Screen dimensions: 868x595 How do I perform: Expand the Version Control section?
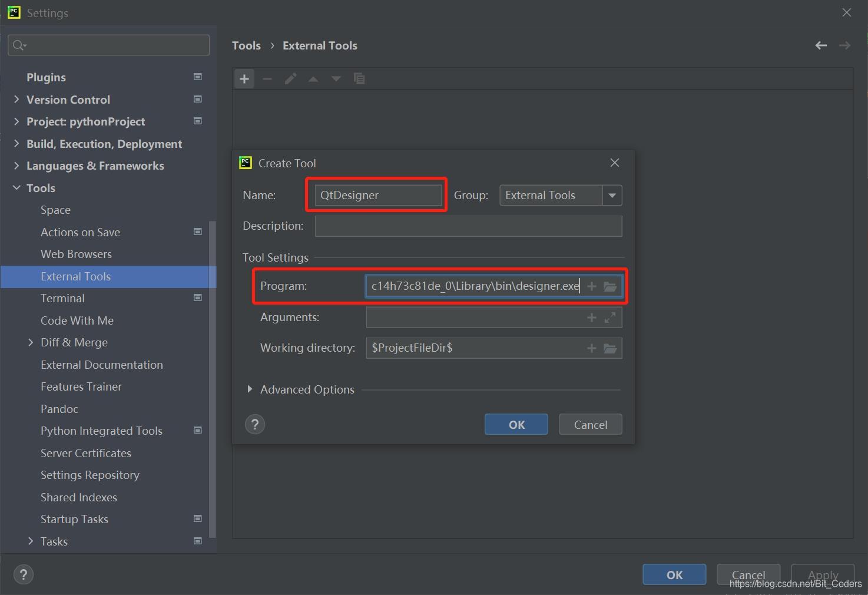[x=16, y=99]
